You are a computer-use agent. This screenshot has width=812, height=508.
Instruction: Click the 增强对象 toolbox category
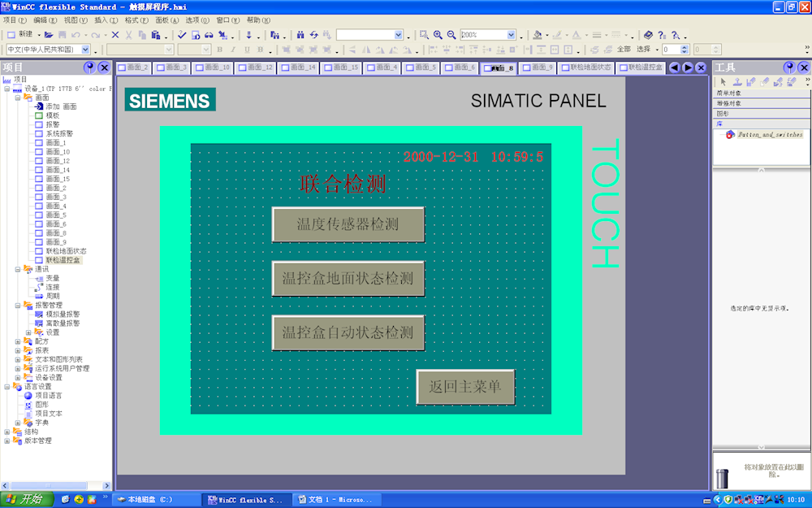point(762,103)
